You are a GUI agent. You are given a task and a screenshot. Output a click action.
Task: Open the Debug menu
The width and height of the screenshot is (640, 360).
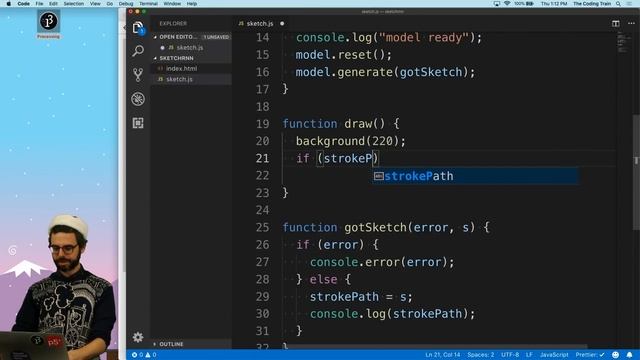pos(126,4)
